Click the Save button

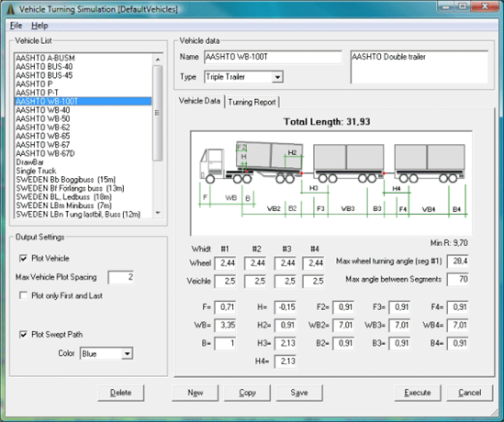299,393
